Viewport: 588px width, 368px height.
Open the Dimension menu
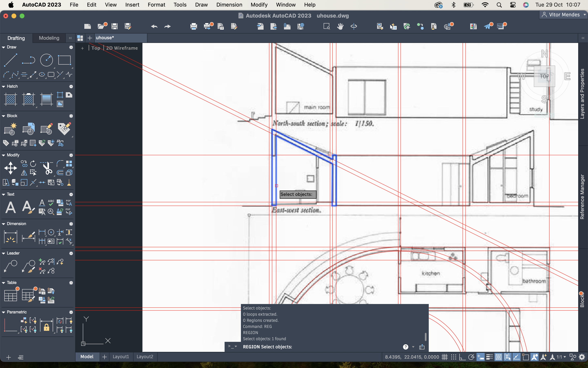pyautogui.click(x=229, y=5)
